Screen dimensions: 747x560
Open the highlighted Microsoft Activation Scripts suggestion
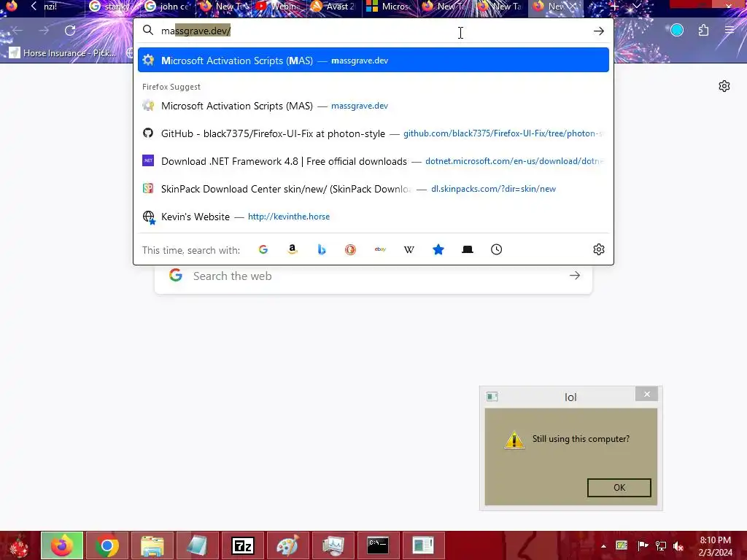(x=373, y=60)
